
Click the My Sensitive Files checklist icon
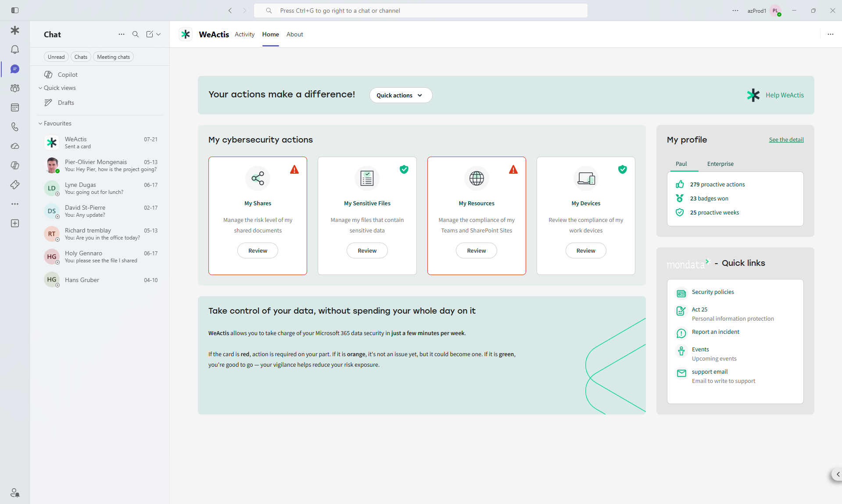tap(367, 178)
